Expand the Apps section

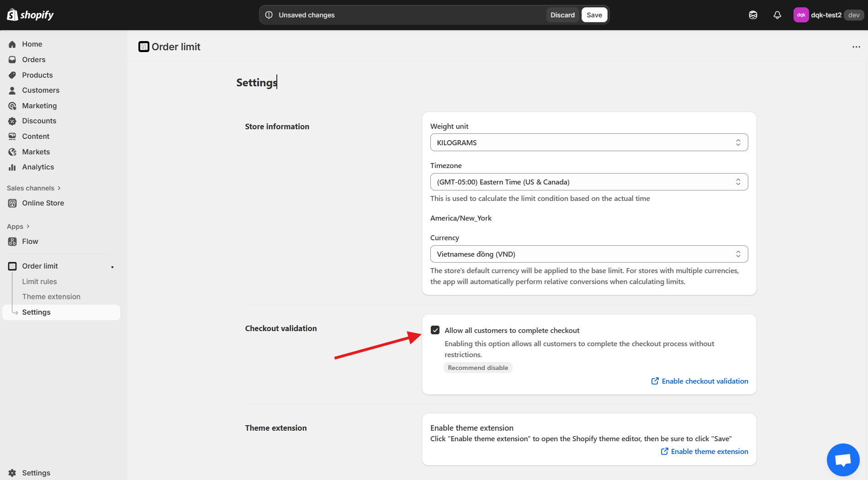coord(18,227)
